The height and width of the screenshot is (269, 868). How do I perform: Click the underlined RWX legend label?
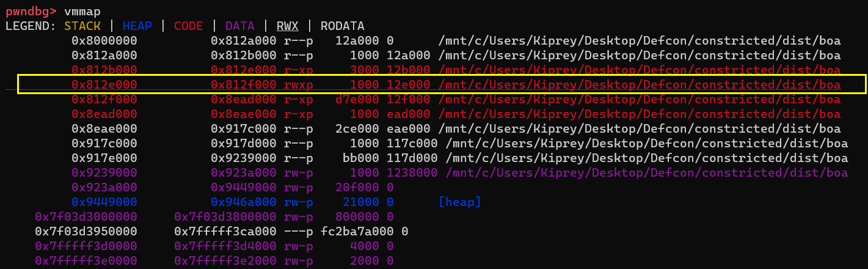click(x=287, y=26)
